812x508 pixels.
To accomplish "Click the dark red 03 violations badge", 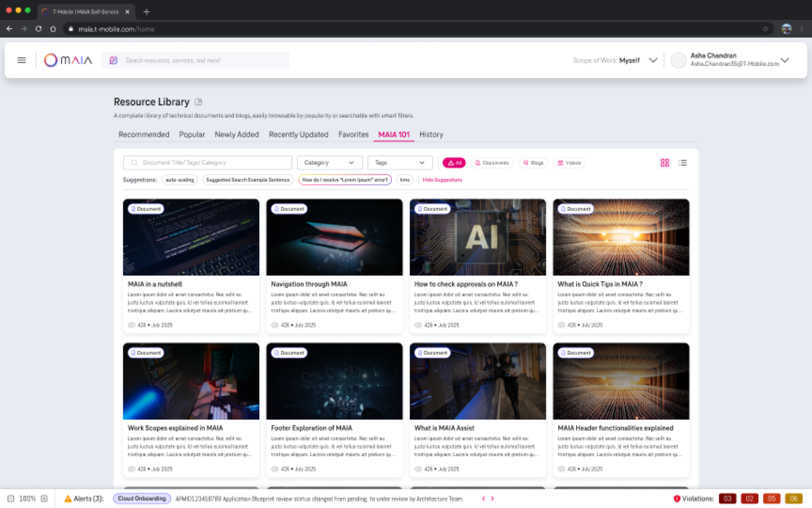I will [x=728, y=499].
